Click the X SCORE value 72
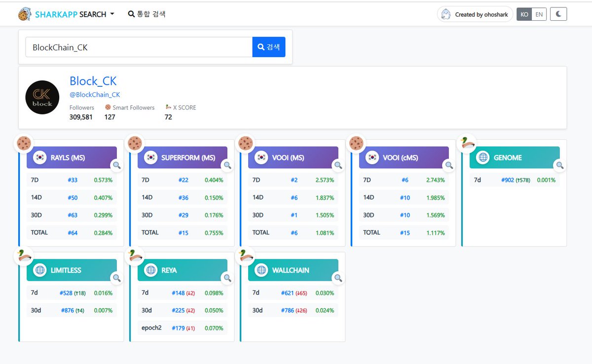 [168, 117]
